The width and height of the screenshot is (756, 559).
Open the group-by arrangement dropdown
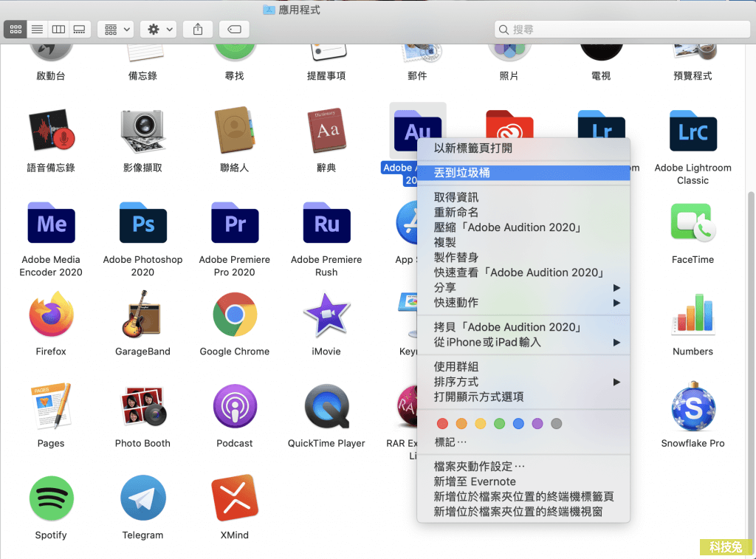(115, 30)
